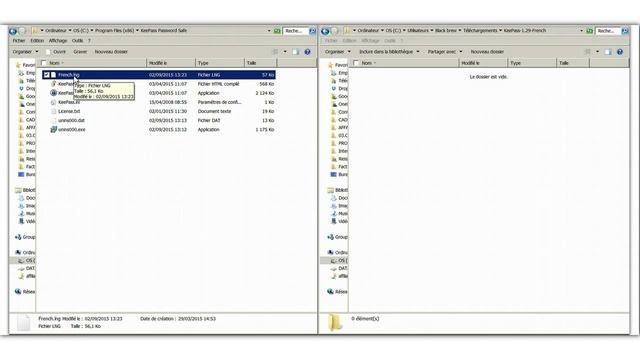
Task: Open address history dropdown in KeePass 1.29 French window
Action: tap(581, 31)
